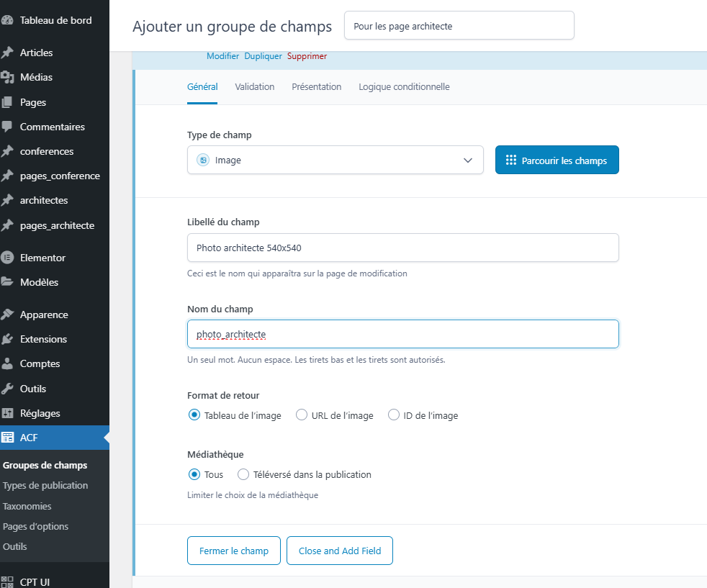Open the ACF menu in sidebar
The width and height of the screenshot is (707, 588).
29,438
